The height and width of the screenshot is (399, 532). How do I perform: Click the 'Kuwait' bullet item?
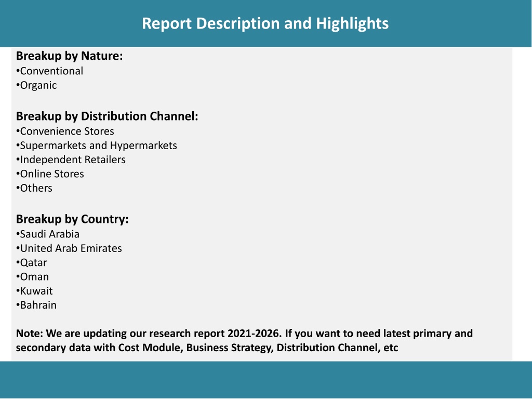click(34, 291)
